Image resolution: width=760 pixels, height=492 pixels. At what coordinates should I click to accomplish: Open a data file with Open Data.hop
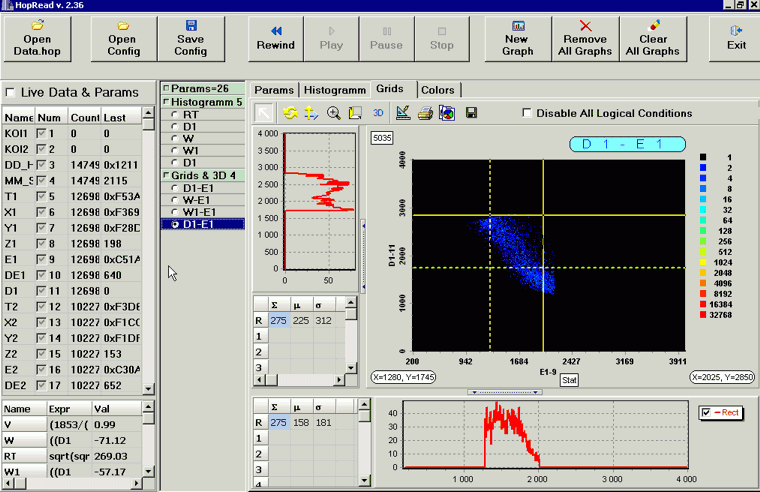pos(38,37)
